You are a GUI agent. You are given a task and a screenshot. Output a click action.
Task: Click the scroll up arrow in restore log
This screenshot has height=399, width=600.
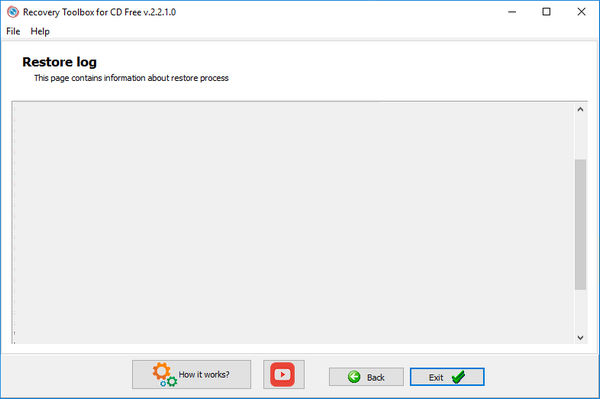[x=580, y=109]
